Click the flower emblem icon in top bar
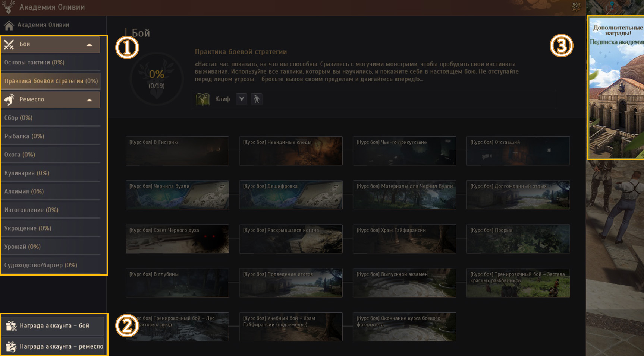 pos(576,7)
